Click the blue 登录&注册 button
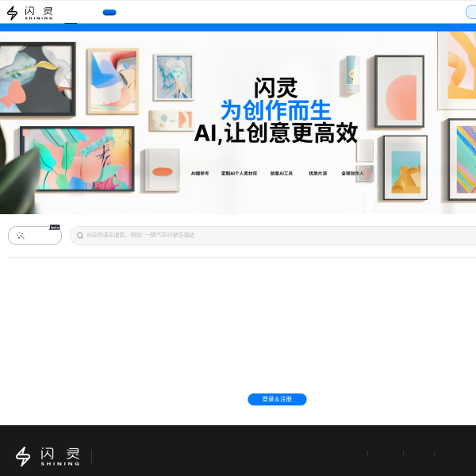 click(277, 399)
